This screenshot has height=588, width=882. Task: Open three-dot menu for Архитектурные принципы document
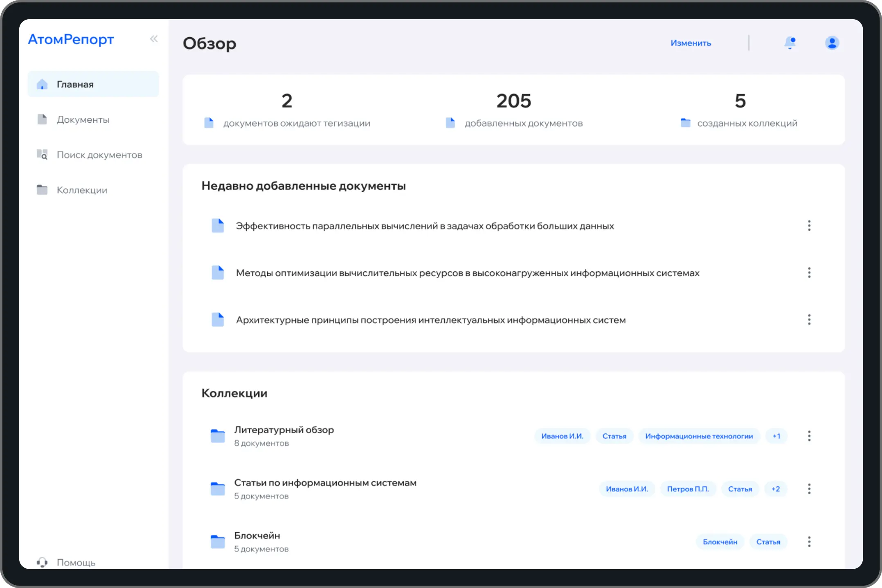tap(809, 320)
